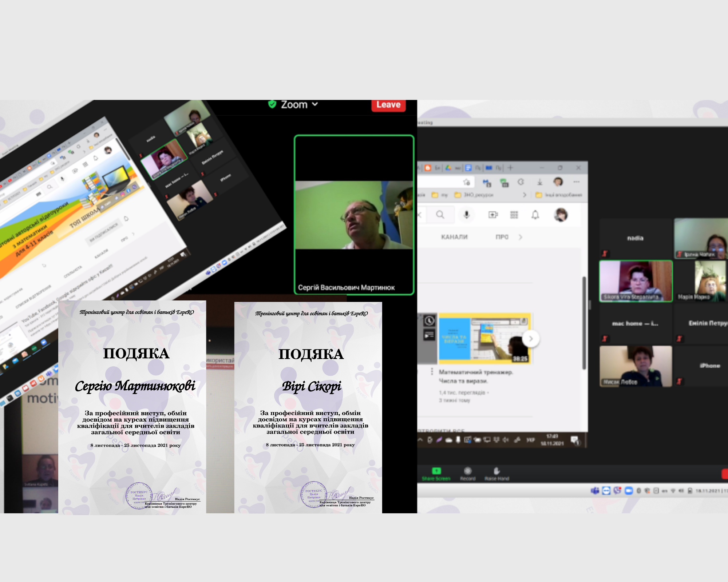Open the browser three-dot settings menu
The image size is (728, 582).
(x=577, y=182)
